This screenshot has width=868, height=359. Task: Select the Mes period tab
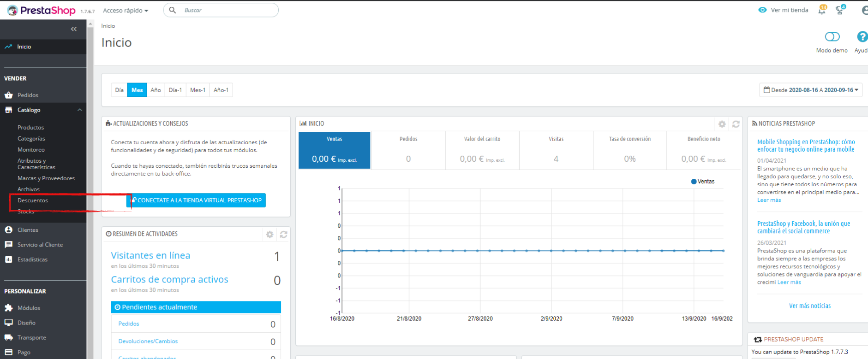click(137, 90)
